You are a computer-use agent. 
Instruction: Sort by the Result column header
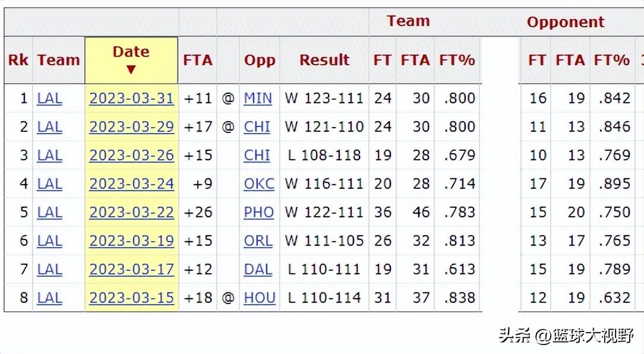point(324,60)
